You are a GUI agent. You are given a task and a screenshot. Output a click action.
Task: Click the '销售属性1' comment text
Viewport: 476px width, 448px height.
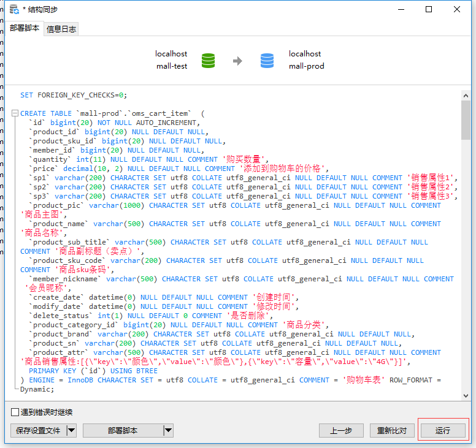(431, 178)
